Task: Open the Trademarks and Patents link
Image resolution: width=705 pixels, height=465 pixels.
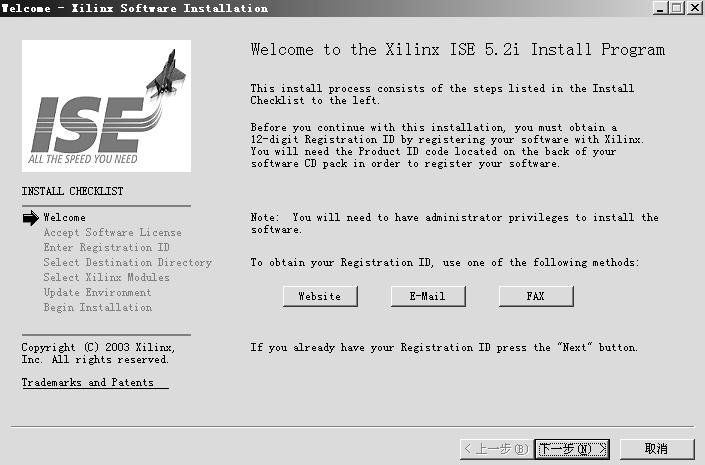Action: click(x=95, y=383)
